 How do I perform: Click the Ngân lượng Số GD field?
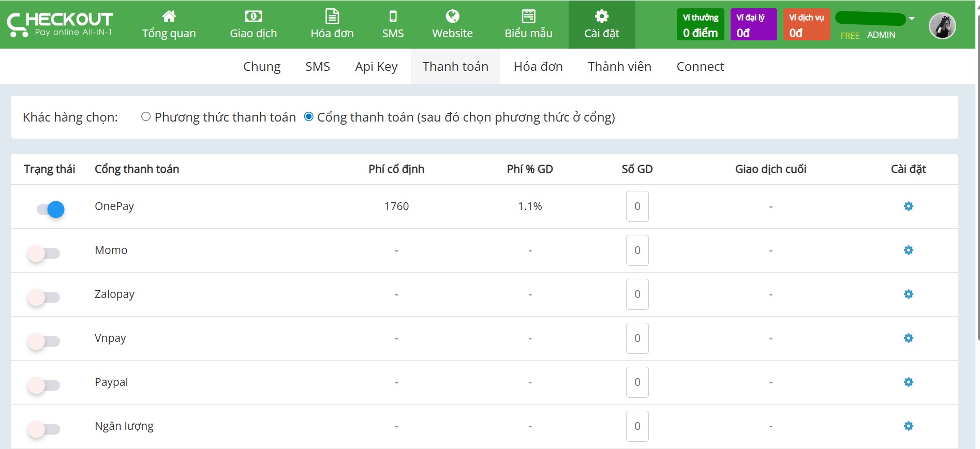[637, 426]
